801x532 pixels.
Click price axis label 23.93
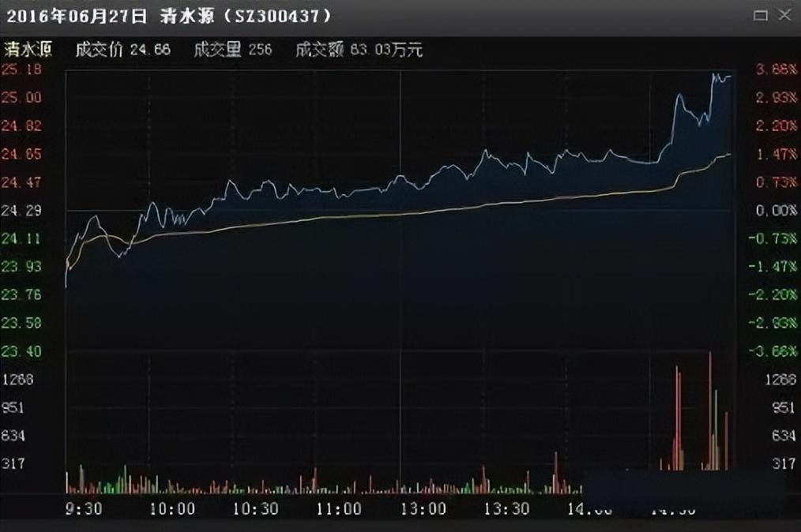click(x=21, y=267)
